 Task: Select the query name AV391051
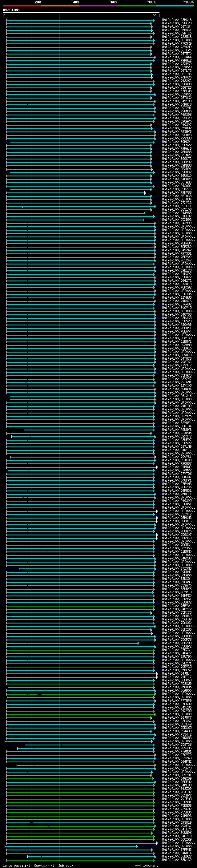point(11,10)
